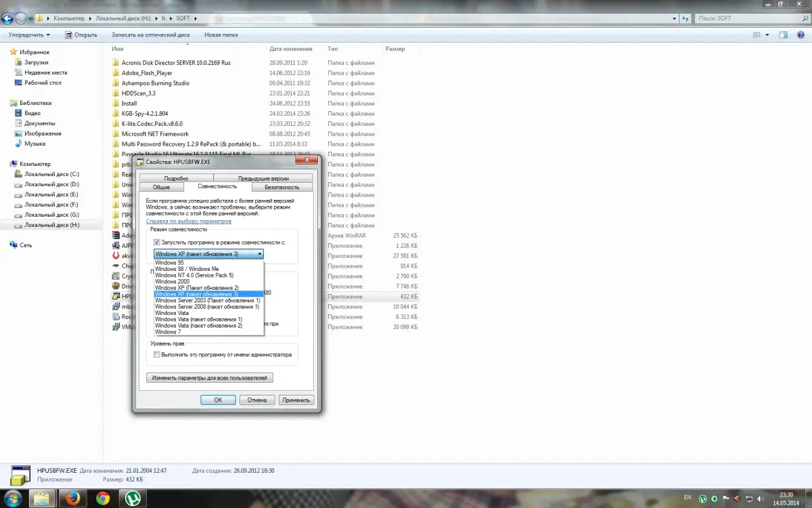812x508 pixels.
Task: Click Новая папка in toolbar
Action: (221, 35)
